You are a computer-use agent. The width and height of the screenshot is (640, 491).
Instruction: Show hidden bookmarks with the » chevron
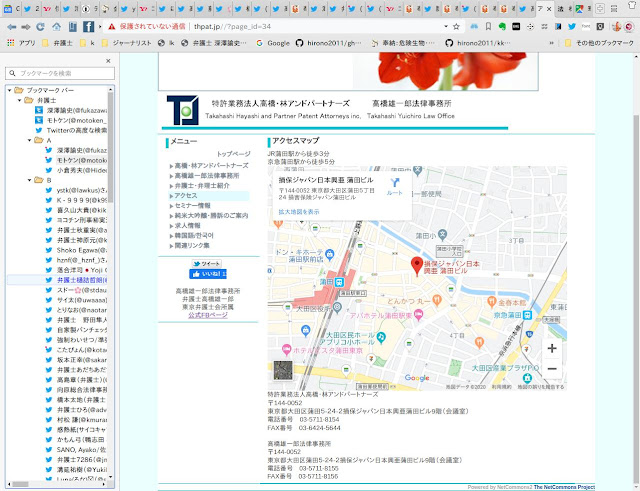click(551, 43)
